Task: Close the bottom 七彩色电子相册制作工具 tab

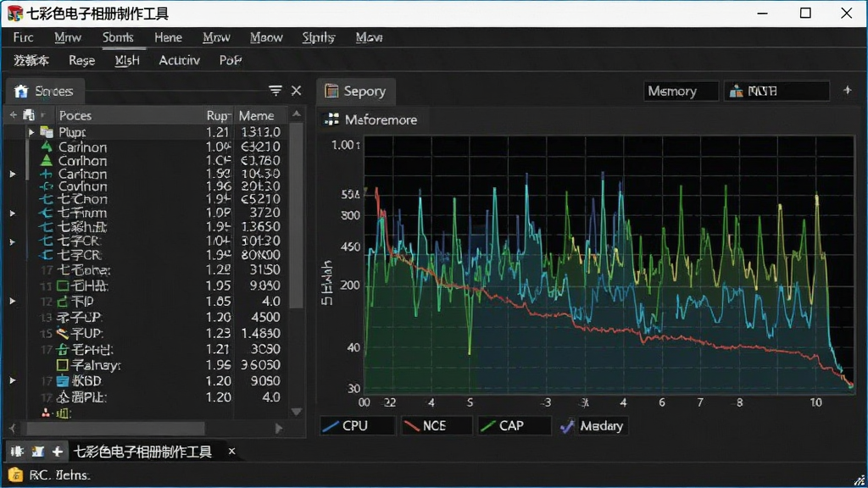Action: 232,452
